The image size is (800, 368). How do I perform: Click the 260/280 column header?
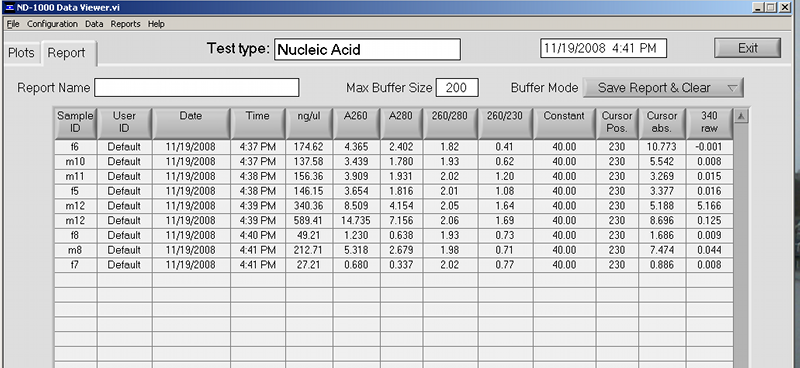tap(450, 123)
